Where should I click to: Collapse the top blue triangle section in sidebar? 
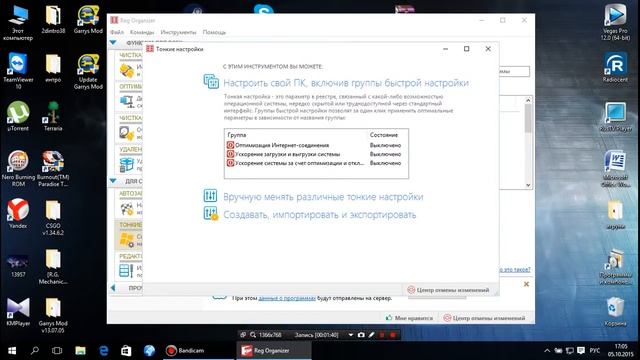pos(113,42)
